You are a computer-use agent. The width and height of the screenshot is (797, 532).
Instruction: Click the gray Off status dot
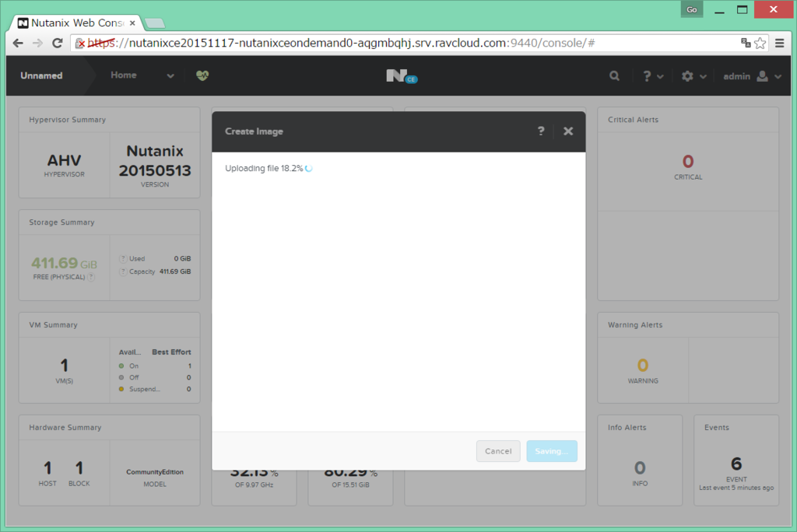pyautogui.click(x=121, y=377)
